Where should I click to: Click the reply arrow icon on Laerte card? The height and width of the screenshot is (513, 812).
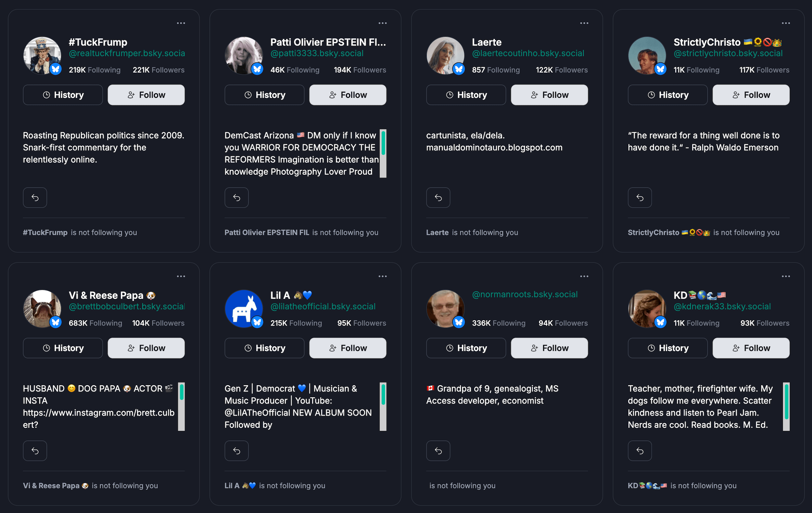(x=438, y=197)
